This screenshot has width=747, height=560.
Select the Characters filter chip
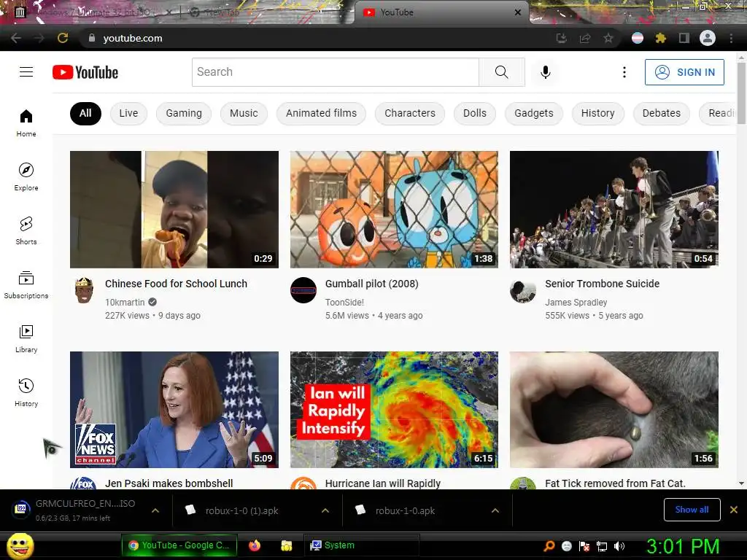click(410, 113)
